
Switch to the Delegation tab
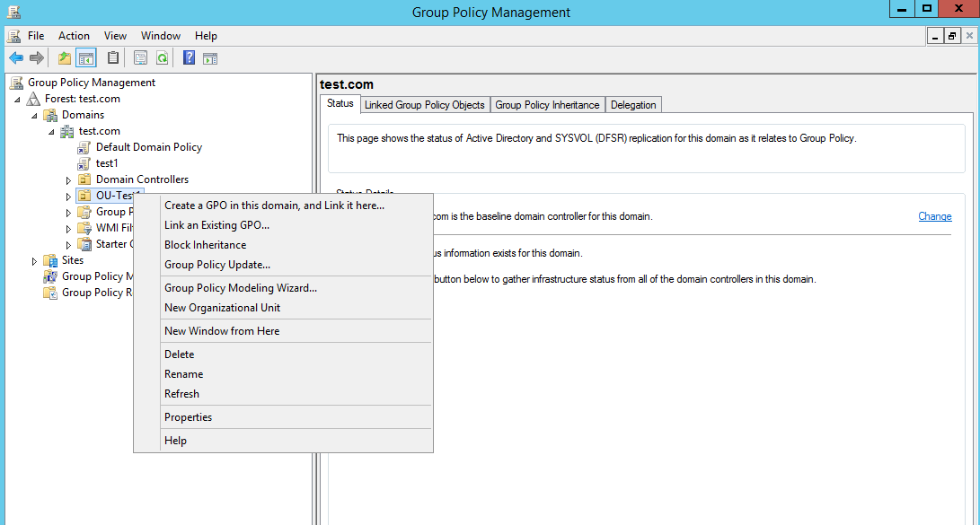[633, 105]
